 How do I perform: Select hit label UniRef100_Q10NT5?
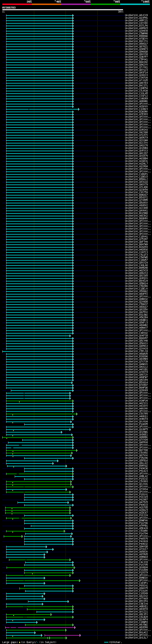(x=137, y=429)
